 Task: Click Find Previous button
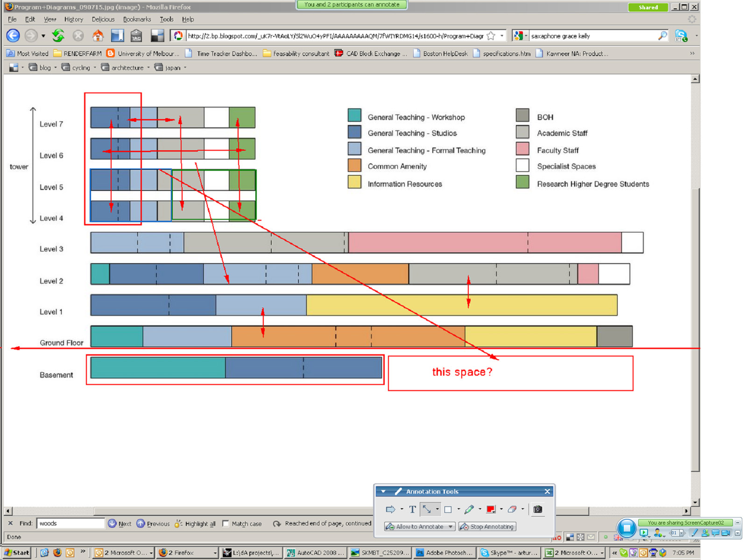153,524
